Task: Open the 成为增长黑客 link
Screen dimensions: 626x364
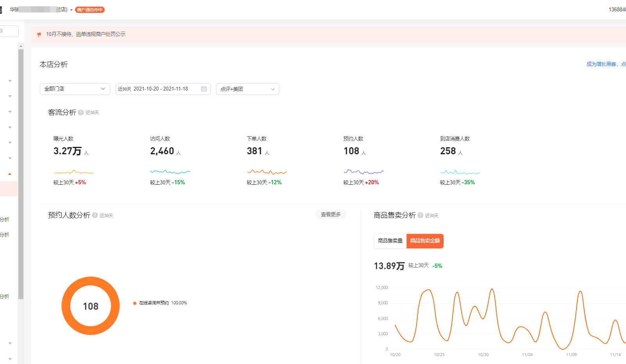Action: click(601, 64)
